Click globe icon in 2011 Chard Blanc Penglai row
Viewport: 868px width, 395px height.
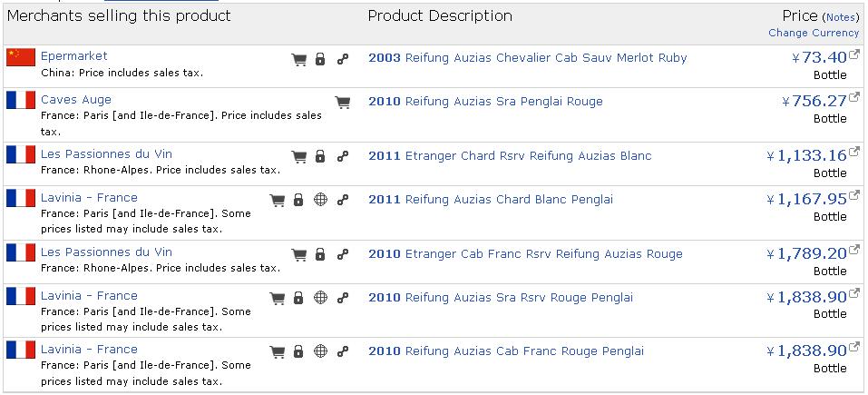[x=320, y=200]
